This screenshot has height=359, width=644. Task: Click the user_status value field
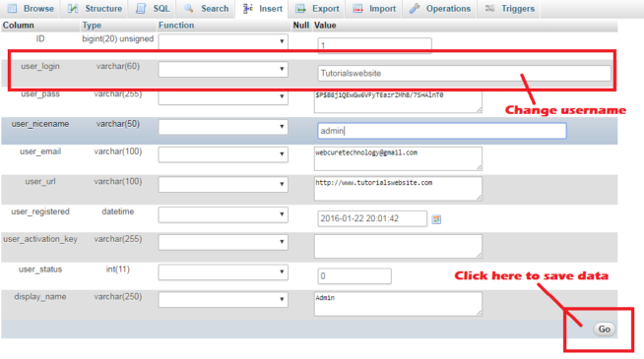pos(354,276)
